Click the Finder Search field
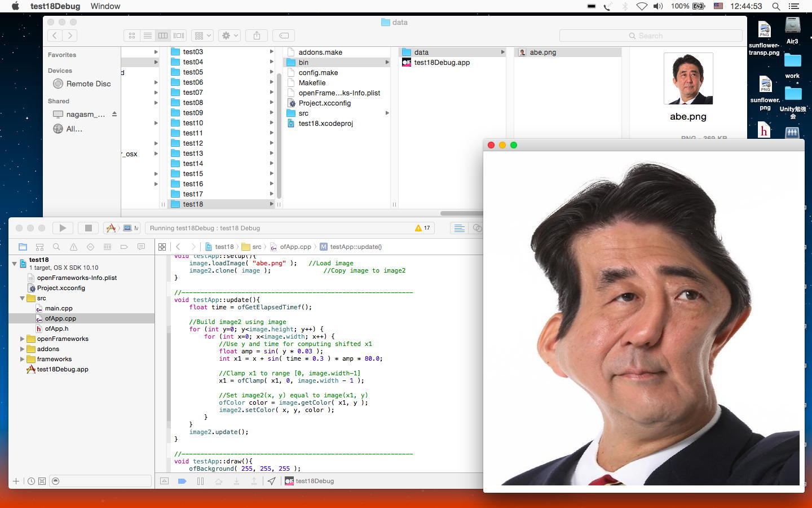 [x=651, y=36]
